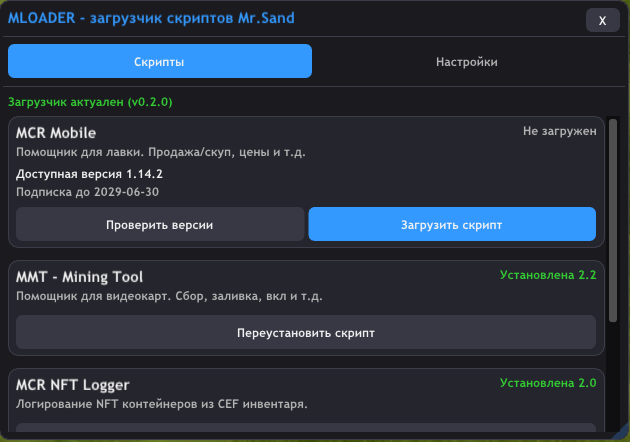Screen dimensions: 630x442
Task: Click Проверить версии for MCR Mobile
Action: tap(160, 224)
